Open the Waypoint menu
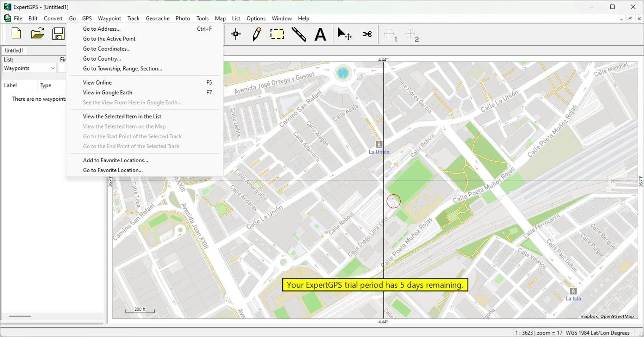The image size is (644, 337). click(110, 19)
